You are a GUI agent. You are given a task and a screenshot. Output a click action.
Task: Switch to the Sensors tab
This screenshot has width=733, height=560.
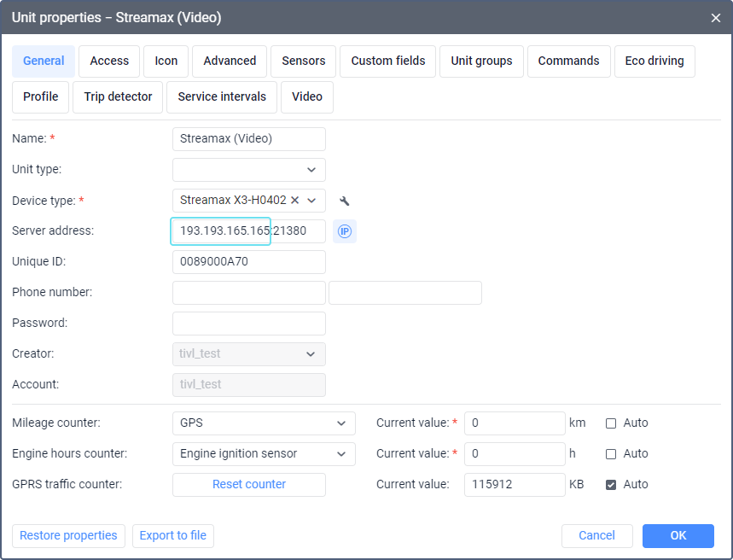[304, 61]
